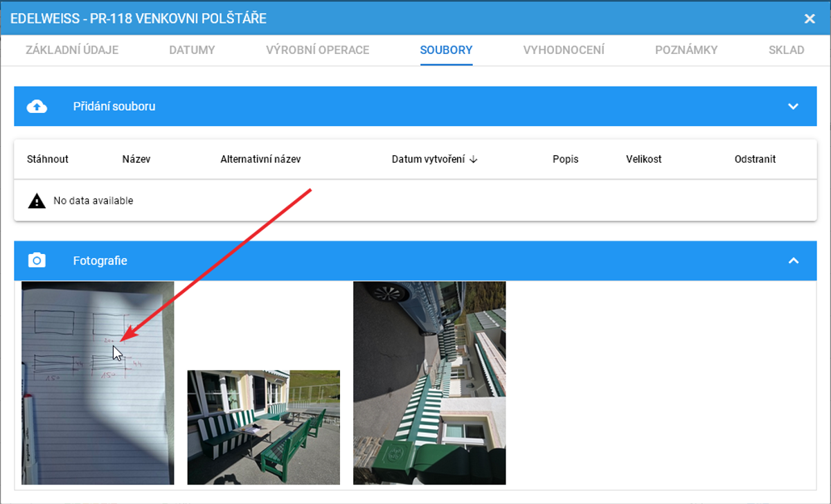The width and height of the screenshot is (831, 504).
Task: Click the cloud upload icon
Action: point(37,106)
